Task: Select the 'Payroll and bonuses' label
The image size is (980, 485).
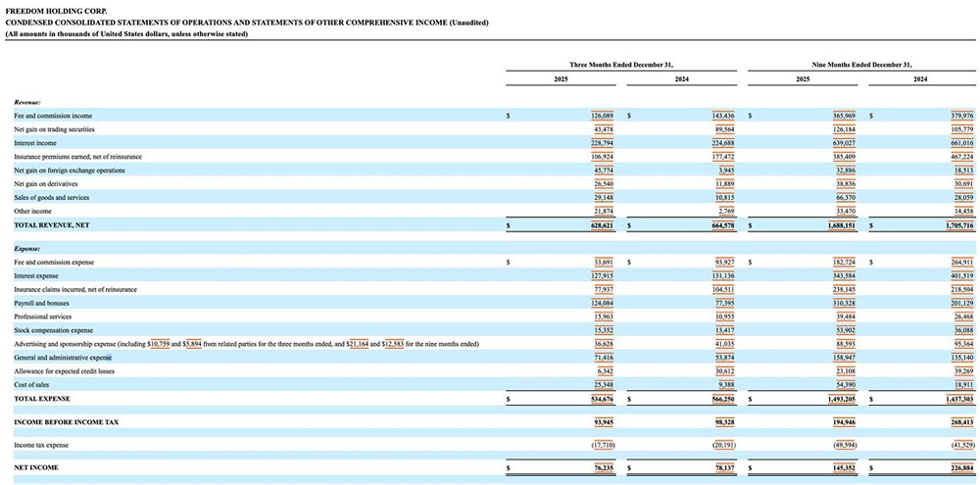Action: [x=41, y=304]
